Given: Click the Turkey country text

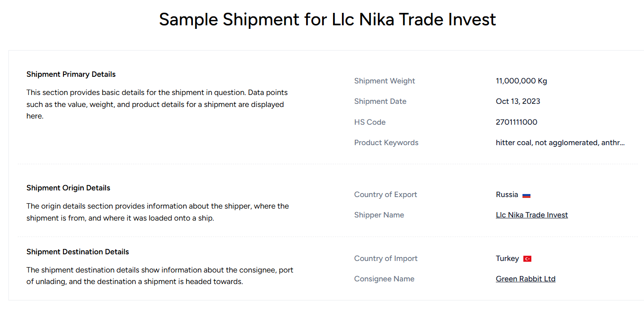Looking at the screenshot, I should [507, 258].
